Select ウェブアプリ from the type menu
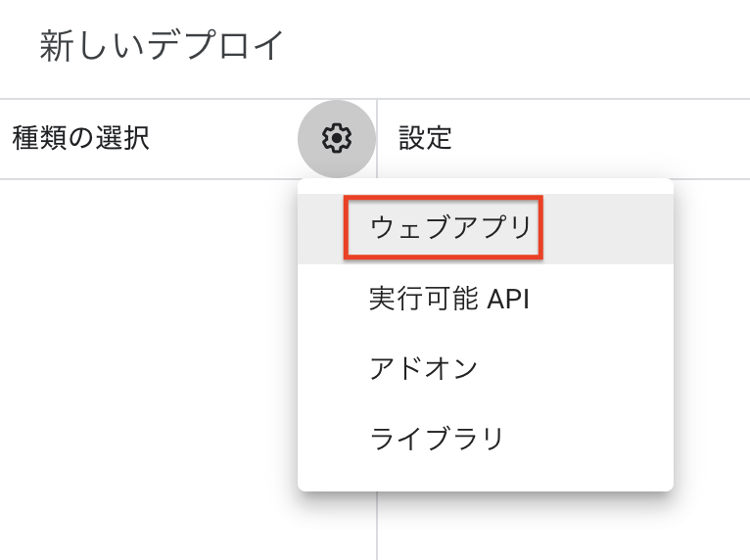 [449, 229]
